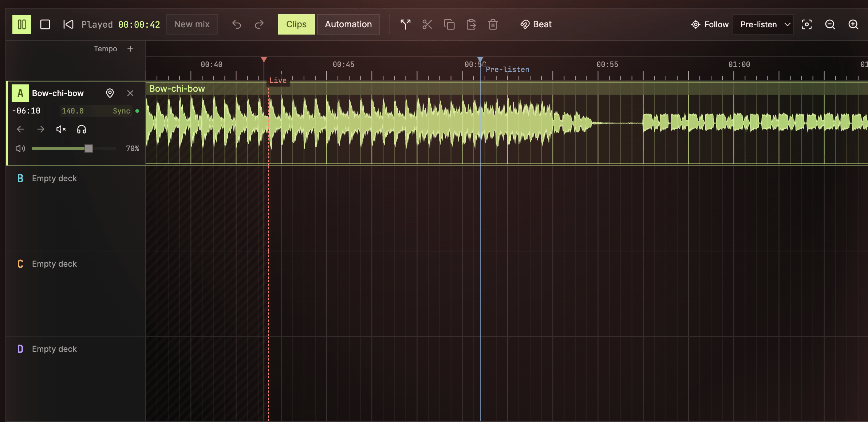Click the red Live playhead marker
The height and width of the screenshot is (422, 868).
(x=264, y=59)
